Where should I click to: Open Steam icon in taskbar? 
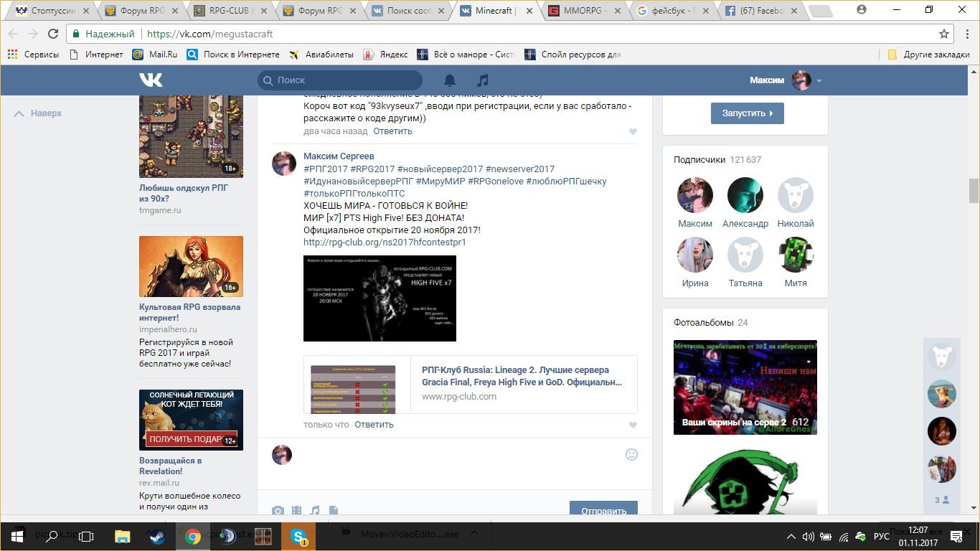[158, 536]
